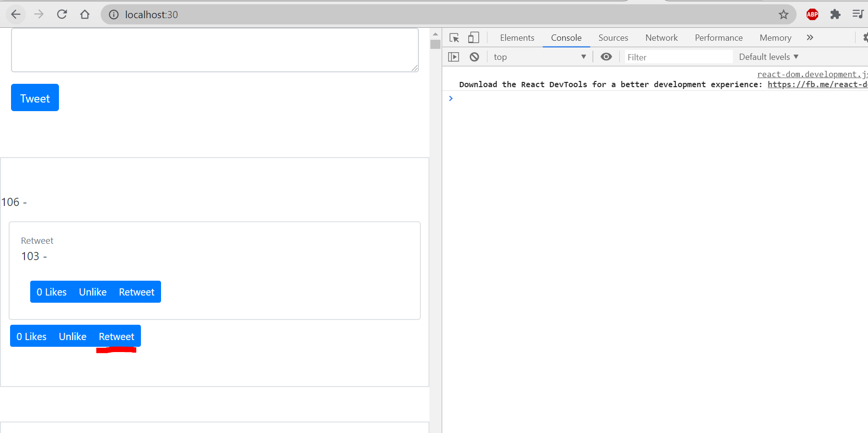Open the media control playlist icon
The image size is (868, 433).
(858, 14)
